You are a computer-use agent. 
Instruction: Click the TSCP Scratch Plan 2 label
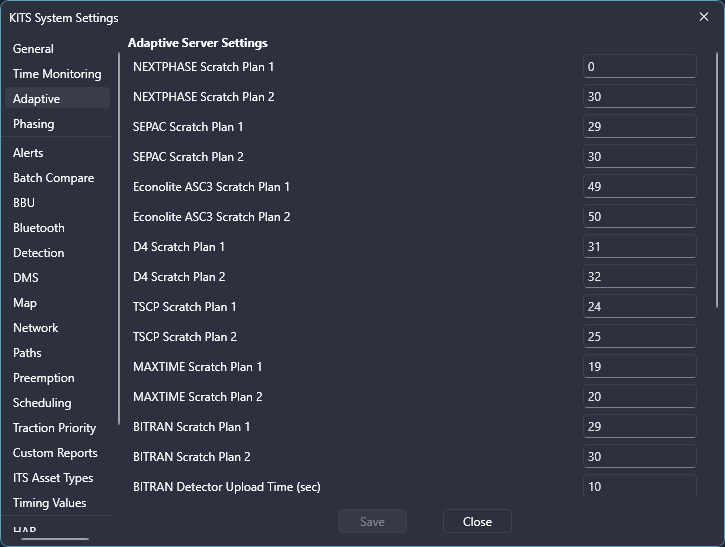click(x=185, y=337)
